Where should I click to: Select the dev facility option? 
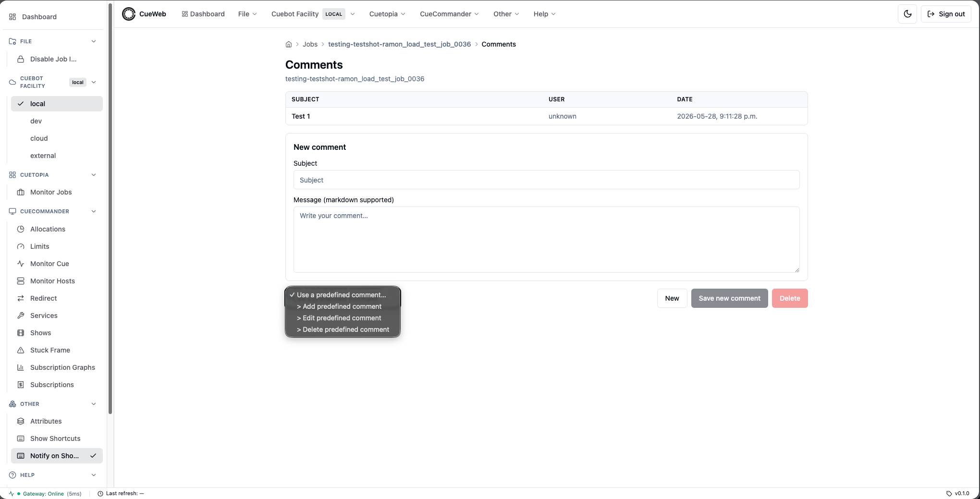[57, 121]
